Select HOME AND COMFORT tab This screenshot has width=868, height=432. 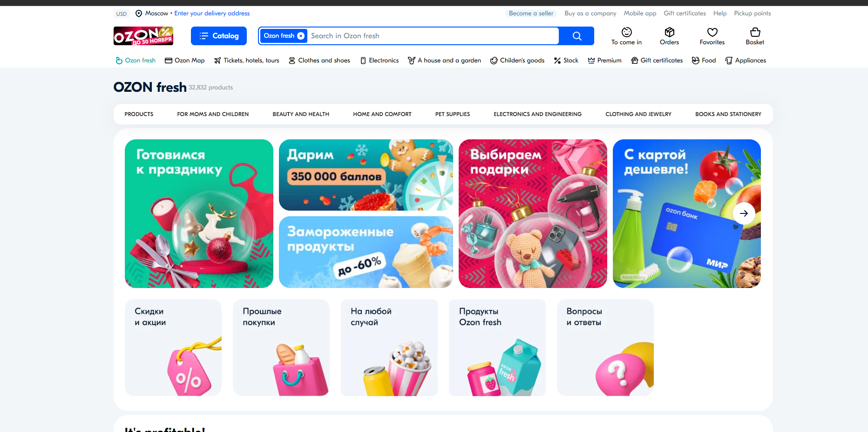pyautogui.click(x=382, y=114)
